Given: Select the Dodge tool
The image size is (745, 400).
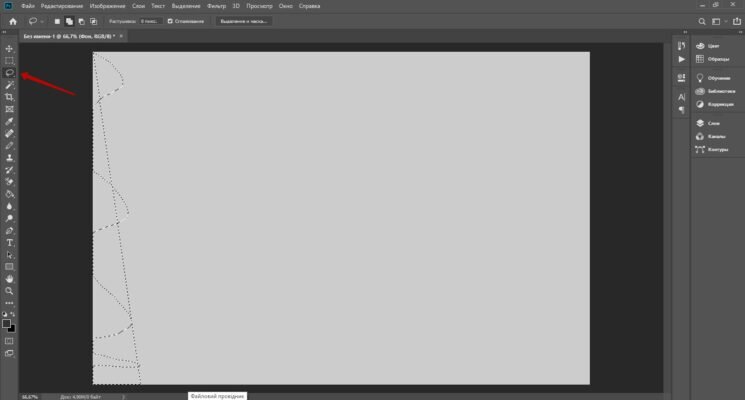Looking at the screenshot, I should [x=9, y=219].
